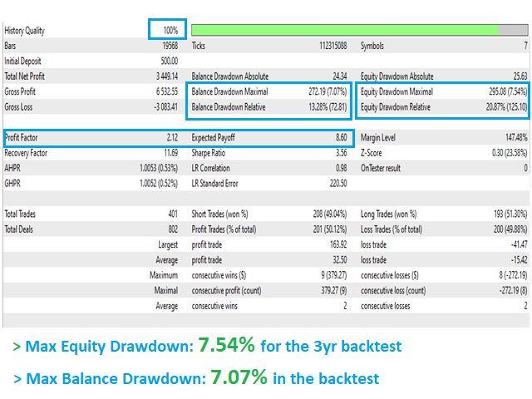This screenshot has width=532, height=399.
Task: Click Balance Drawdown Maximal value 272.19 (7.07%)
Action: pyautogui.click(x=328, y=91)
